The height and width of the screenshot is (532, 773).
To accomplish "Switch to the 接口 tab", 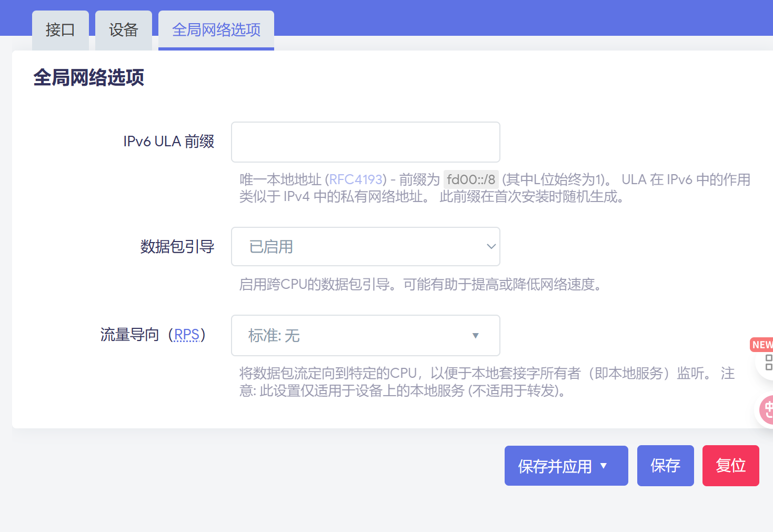I will 60,30.
